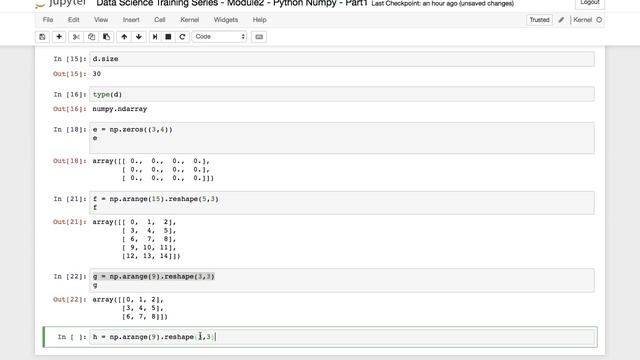Open cell type dropdown showing Code

220,37
